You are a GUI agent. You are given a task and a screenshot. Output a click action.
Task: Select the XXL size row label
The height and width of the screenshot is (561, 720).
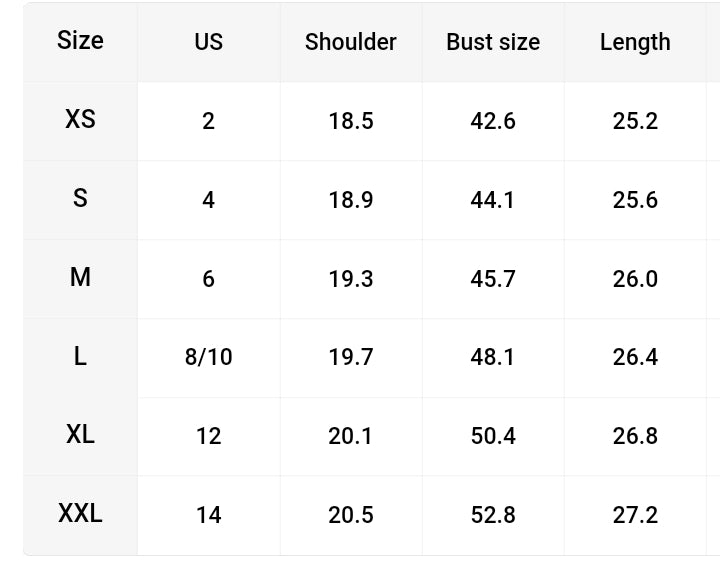80,513
